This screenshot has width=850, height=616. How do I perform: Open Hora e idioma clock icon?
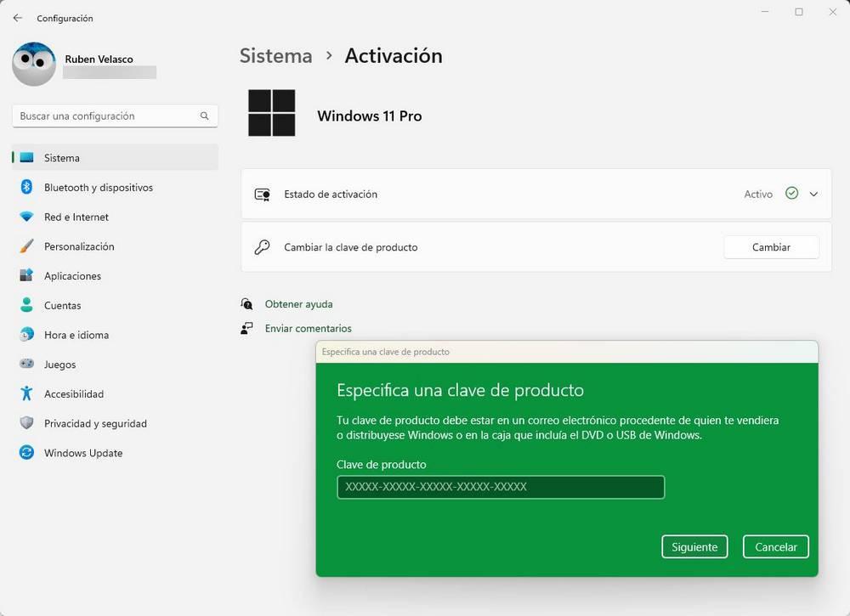click(x=26, y=335)
